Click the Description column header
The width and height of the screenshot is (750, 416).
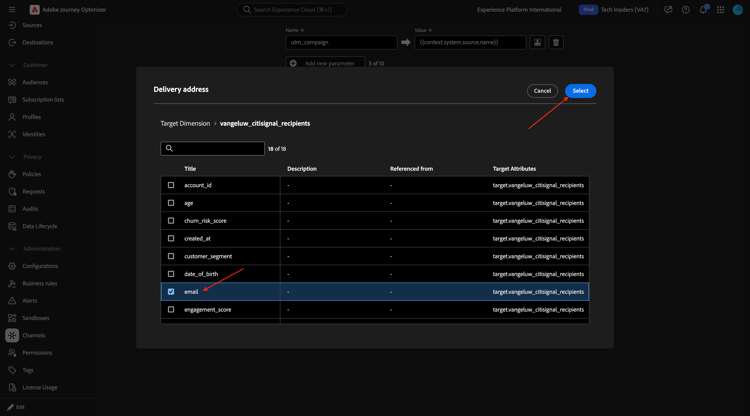(x=302, y=169)
